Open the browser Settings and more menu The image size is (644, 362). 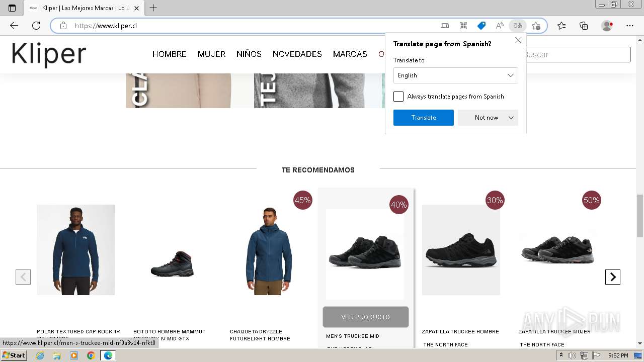pos(630,26)
